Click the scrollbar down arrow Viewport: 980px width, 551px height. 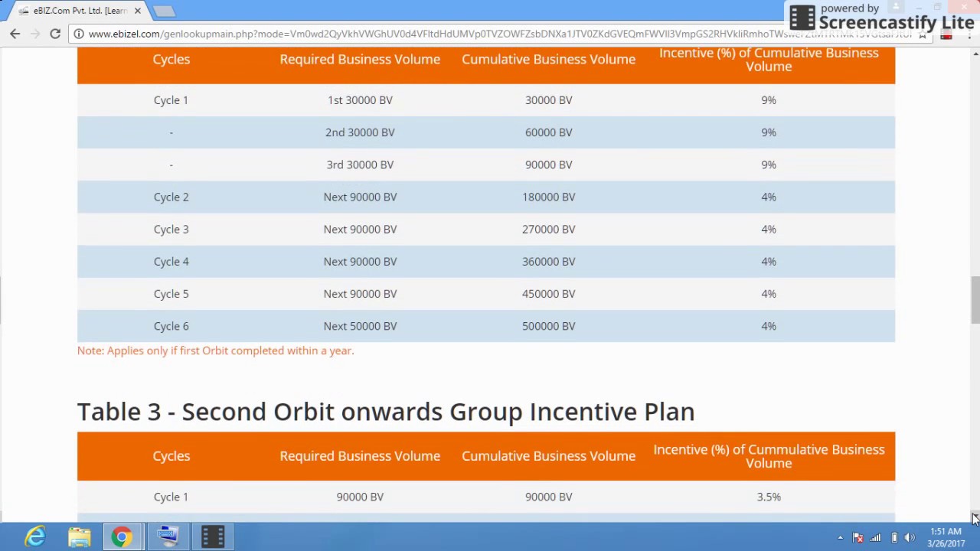pyautogui.click(x=975, y=518)
